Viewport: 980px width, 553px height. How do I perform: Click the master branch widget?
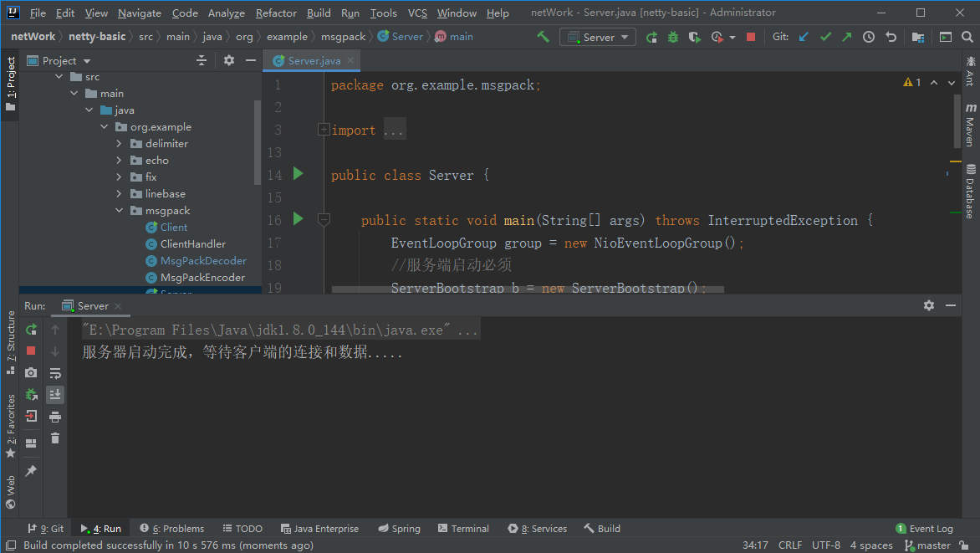928,545
